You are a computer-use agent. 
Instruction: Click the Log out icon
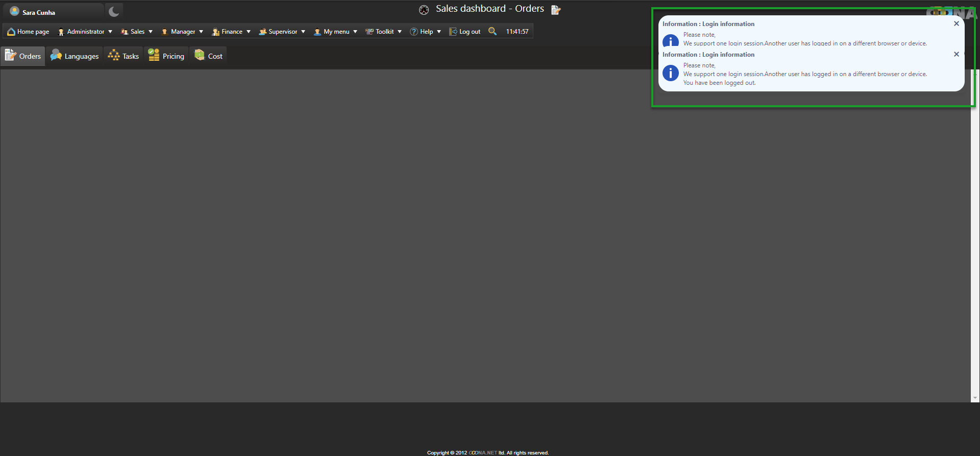[453, 32]
